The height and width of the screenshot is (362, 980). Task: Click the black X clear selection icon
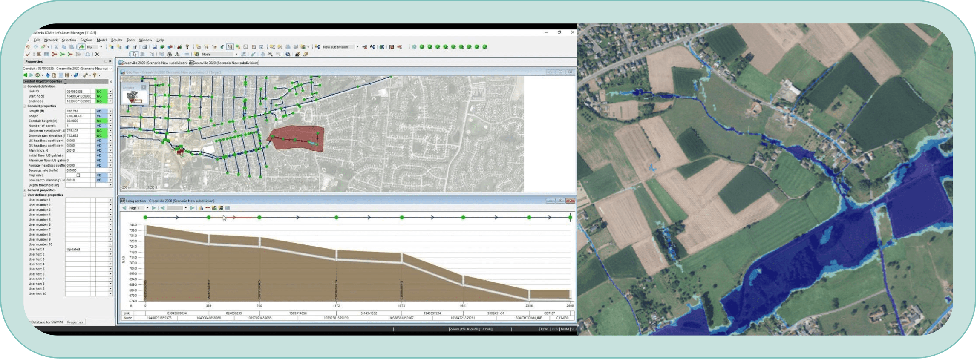click(x=97, y=54)
